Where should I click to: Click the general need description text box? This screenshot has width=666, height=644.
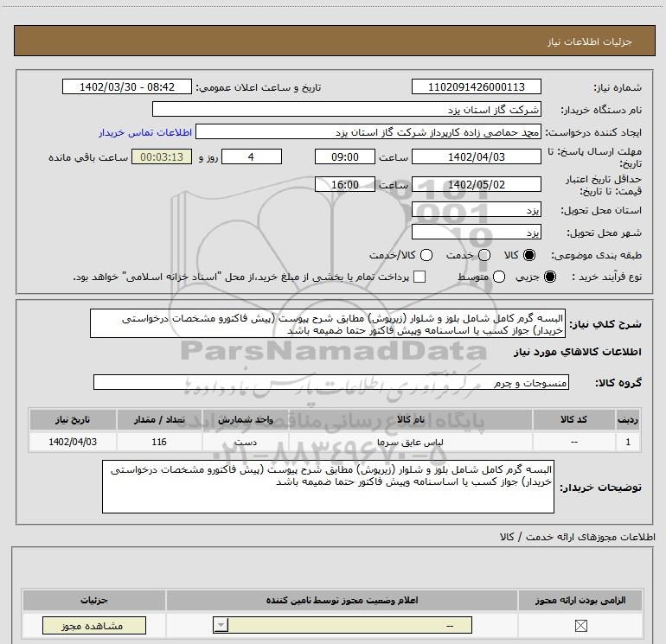tap(328, 323)
